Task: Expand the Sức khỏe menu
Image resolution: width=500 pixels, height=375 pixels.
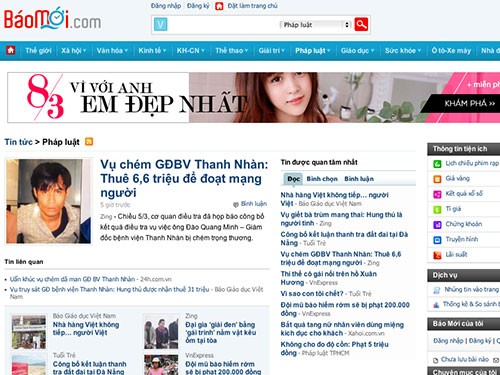Action: pos(403,51)
